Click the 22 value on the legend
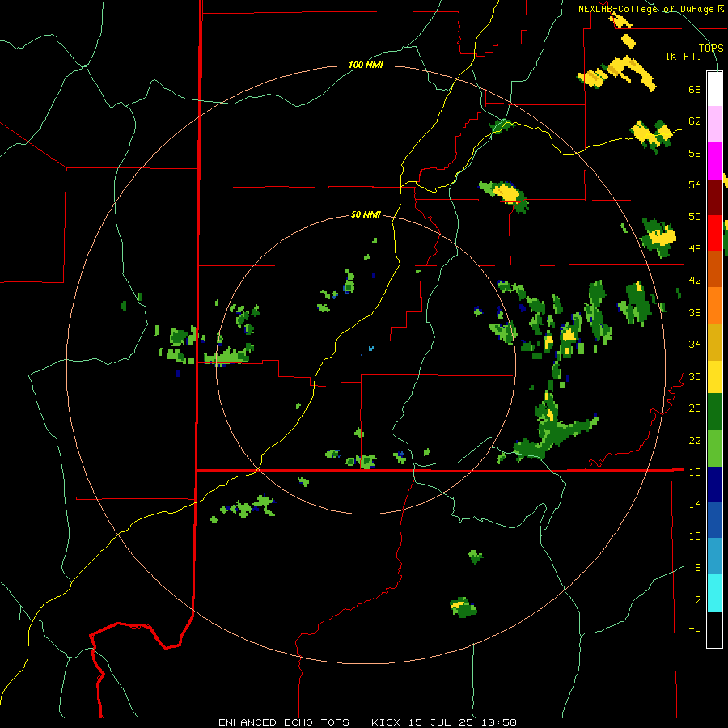 click(x=695, y=440)
